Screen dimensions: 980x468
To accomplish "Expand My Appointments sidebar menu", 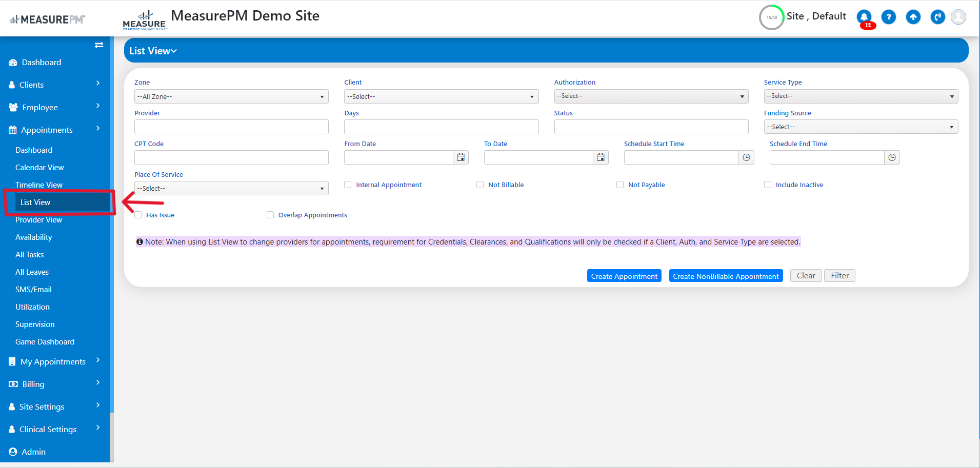I will tap(55, 361).
